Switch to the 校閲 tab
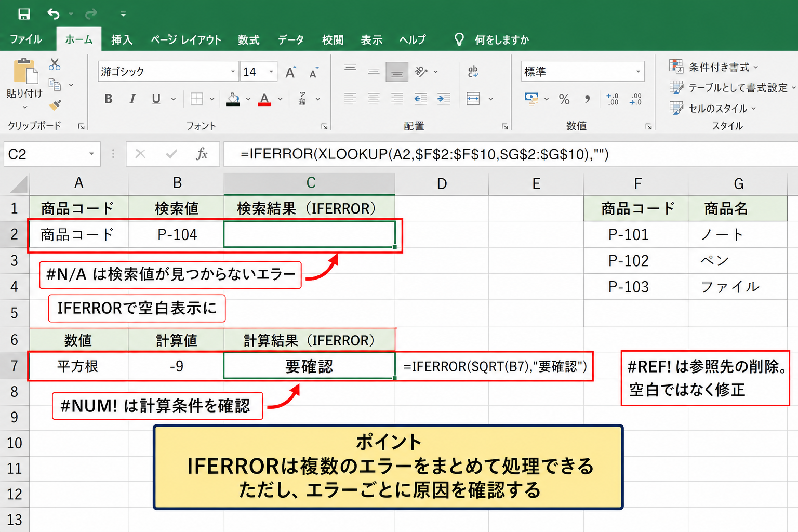Screen dimensions: 798x532 [x=332, y=40]
